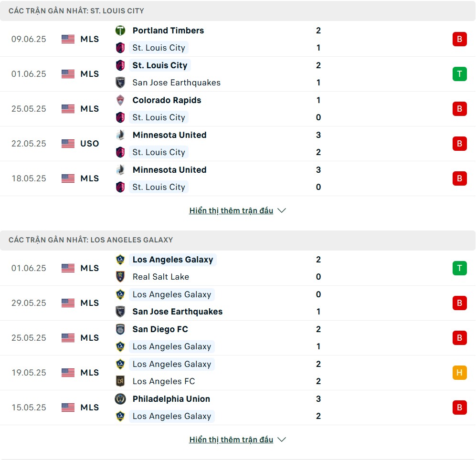Open Minnesota United team in the USO match
Image resolution: width=476 pixels, height=460 pixels.
pos(169,135)
